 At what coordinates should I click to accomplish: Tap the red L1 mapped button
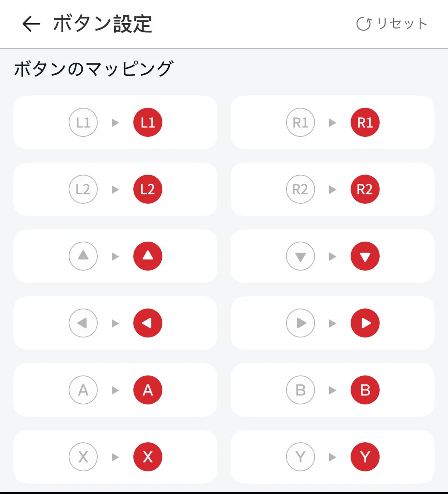pyautogui.click(x=148, y=123)
